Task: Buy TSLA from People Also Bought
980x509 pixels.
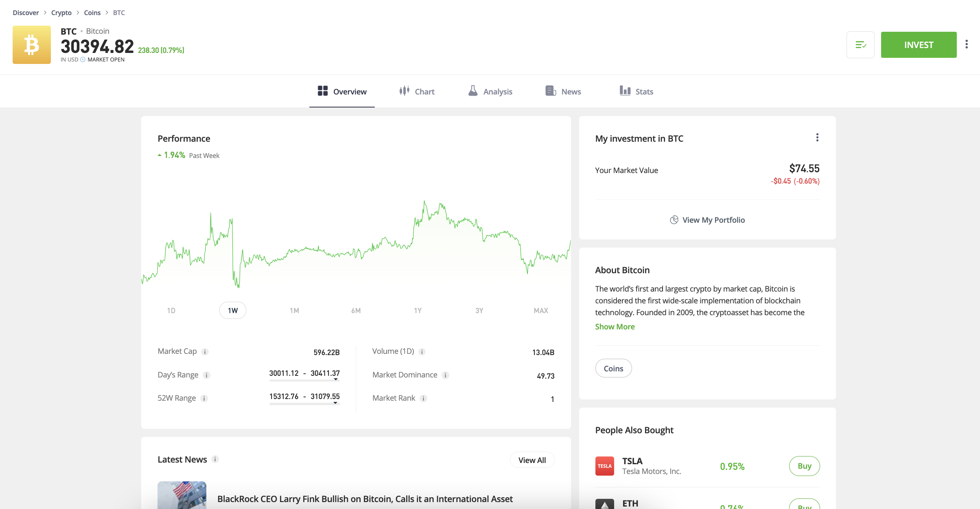Action: pos(804,466)
